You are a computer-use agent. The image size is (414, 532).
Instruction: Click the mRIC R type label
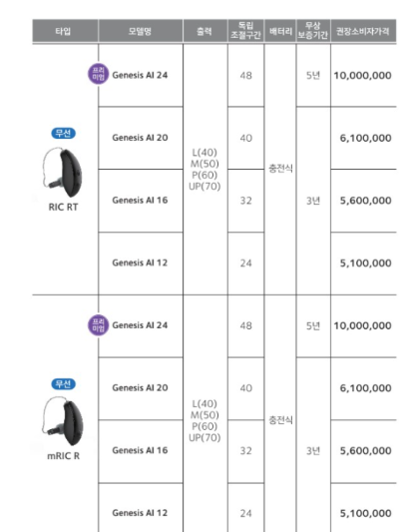click(64, 456)
